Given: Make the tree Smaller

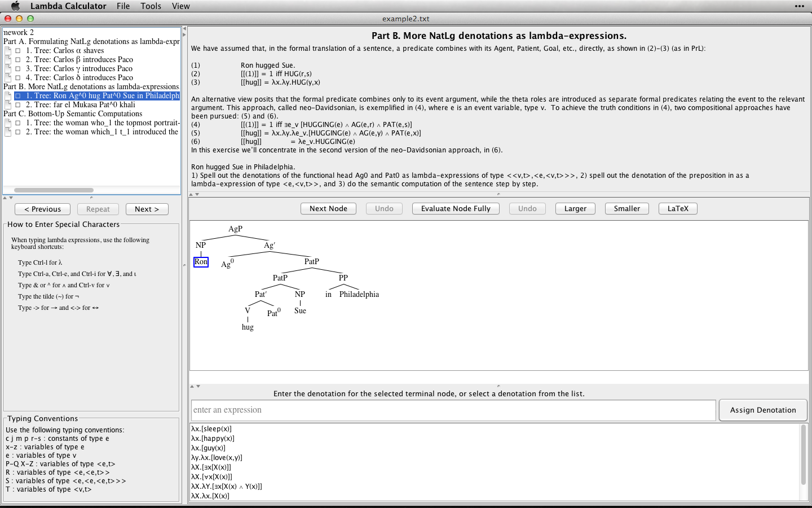Looking at the screenshot, I should click(x=626, y=208).
